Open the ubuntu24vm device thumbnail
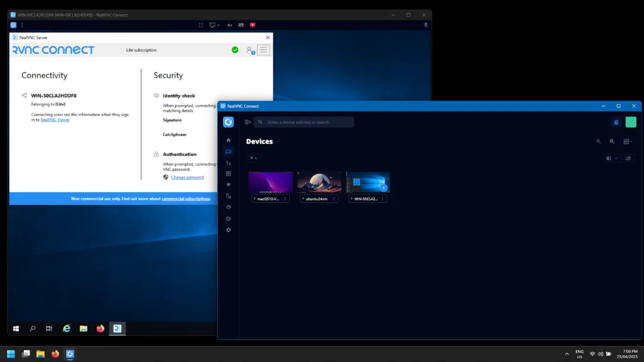The height and width of the screenshot is (362, 644). click(x=319, y=182)
